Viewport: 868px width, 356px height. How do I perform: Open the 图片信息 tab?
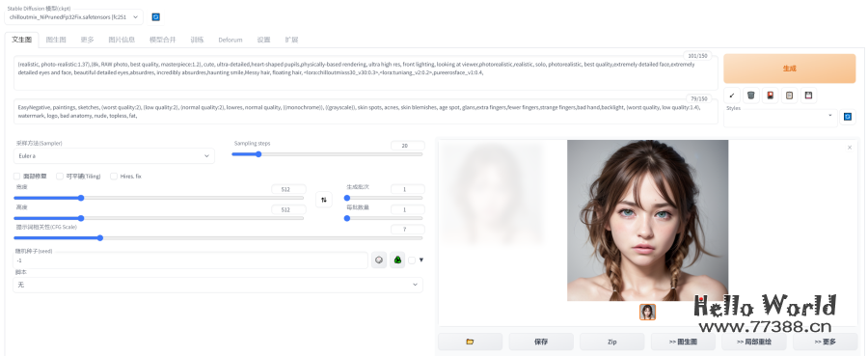(x=122, y=40)
